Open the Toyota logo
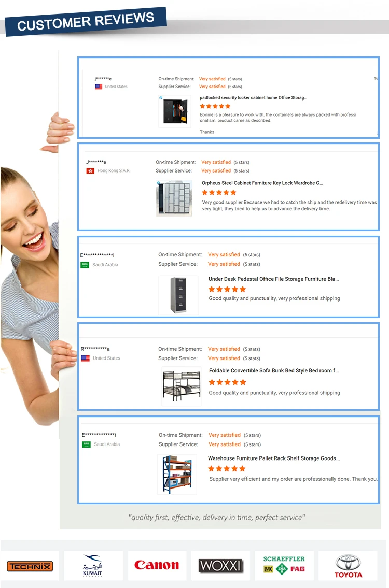The width and height of the screenshot is (389, 588). point(348,566)
